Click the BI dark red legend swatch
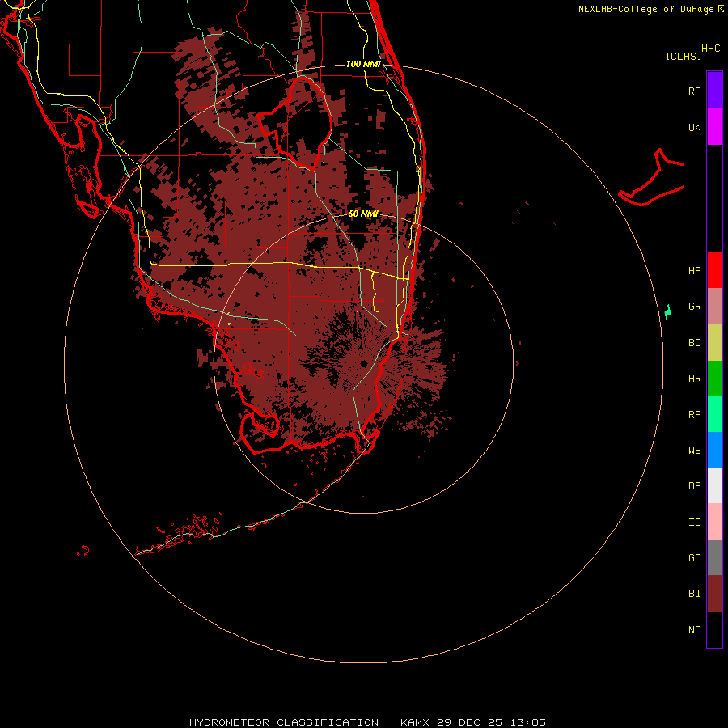The height and width of the screenshot is (728, 728). click(714, 594)
